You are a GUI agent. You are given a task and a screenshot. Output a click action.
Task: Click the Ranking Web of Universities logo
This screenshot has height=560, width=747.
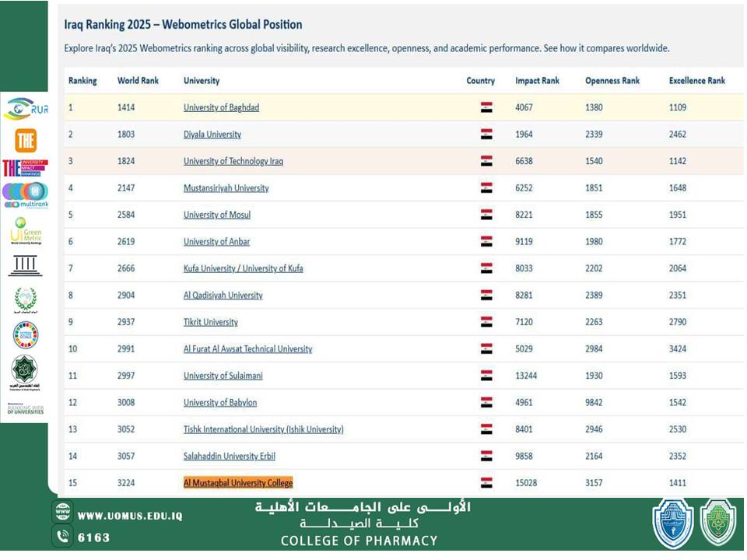(x=25, y=408)
